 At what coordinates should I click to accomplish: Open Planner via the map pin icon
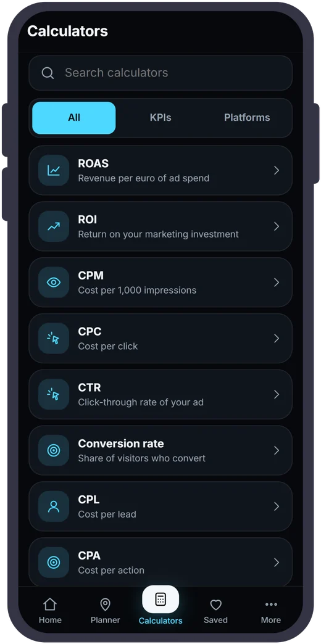coord(105,611)
